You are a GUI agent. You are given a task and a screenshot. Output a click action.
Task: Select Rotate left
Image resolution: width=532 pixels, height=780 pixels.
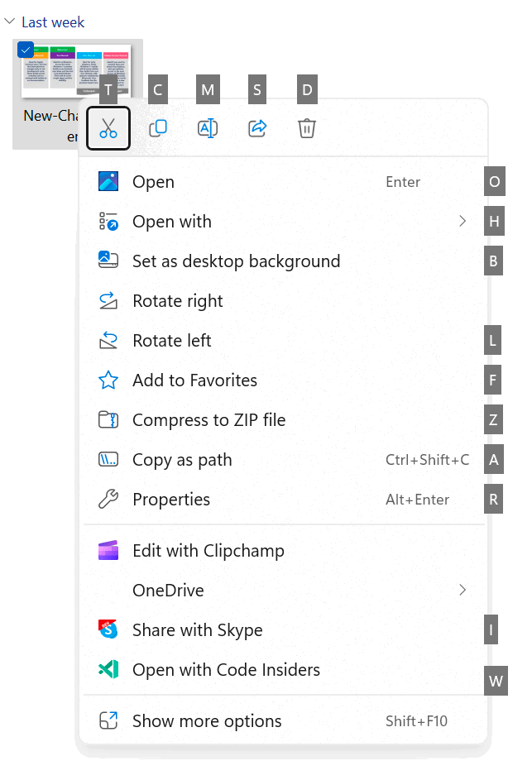coord(172,341)
